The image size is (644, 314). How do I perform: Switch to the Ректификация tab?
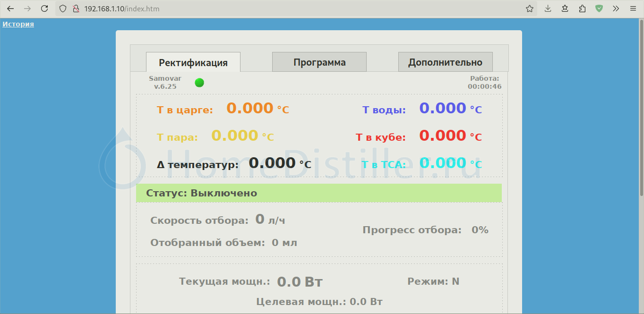(x=193, y=62)
